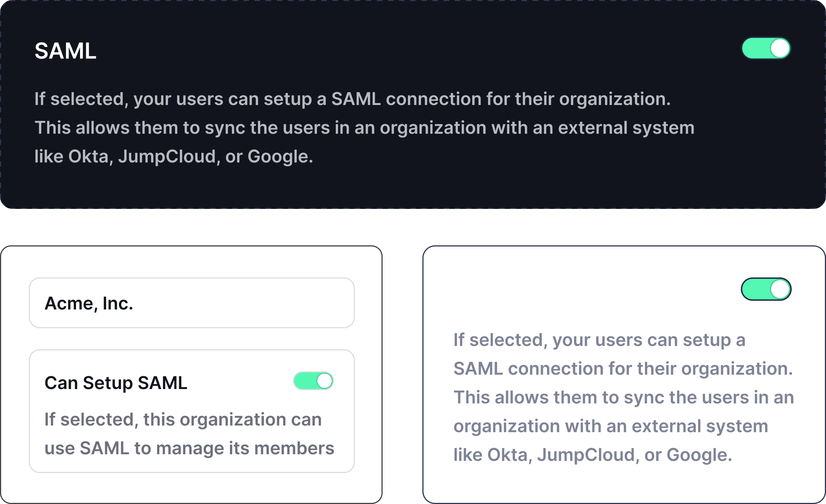Click the 'Can Setup SAML' label
The width and height of the screenshot is (826, 504).
pos(116,383)
